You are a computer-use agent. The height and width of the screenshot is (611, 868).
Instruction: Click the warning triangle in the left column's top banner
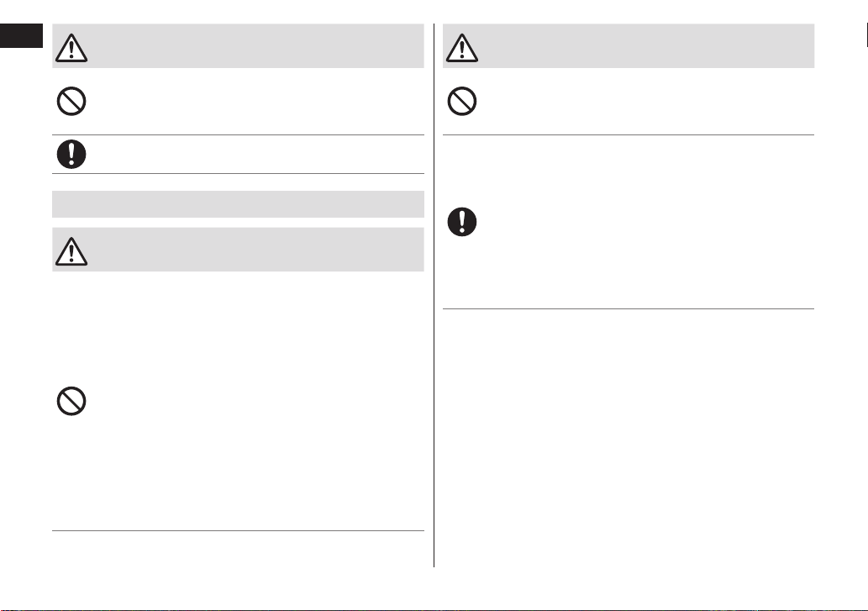tap(71, 48)
